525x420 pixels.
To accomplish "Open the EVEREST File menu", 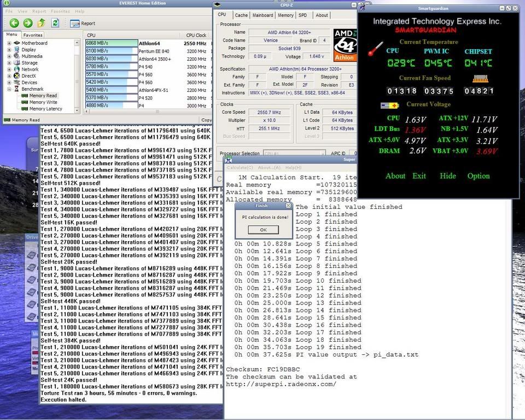I will coord(9,11).
